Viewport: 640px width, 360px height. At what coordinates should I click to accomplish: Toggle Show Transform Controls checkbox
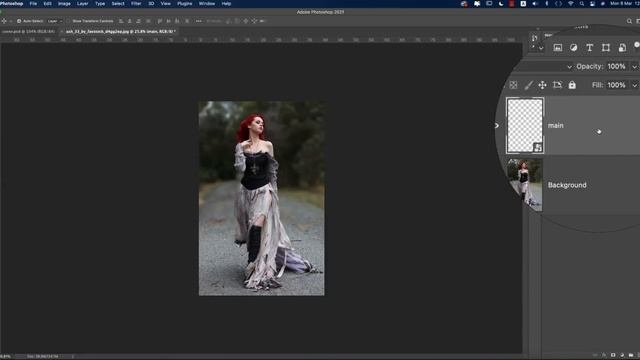click(69, 21)
